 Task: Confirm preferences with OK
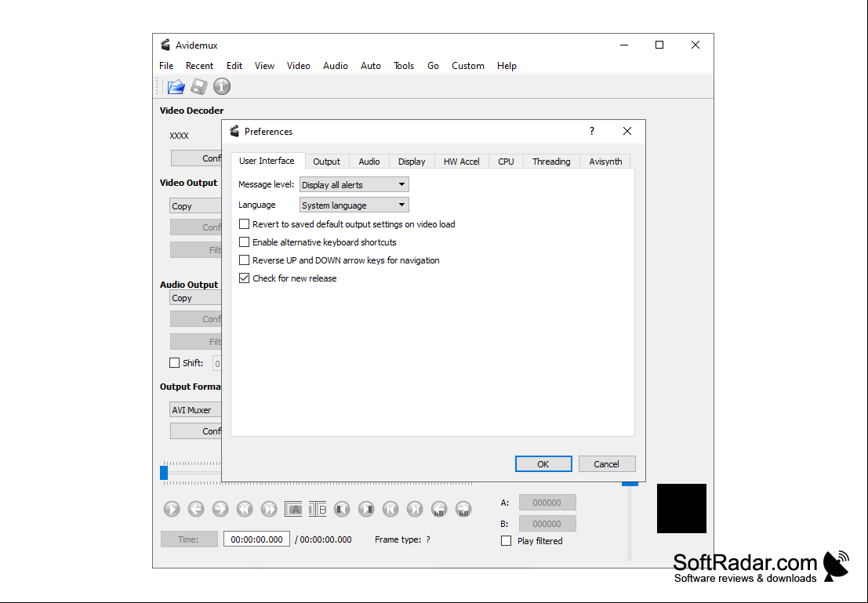[543, 464]
